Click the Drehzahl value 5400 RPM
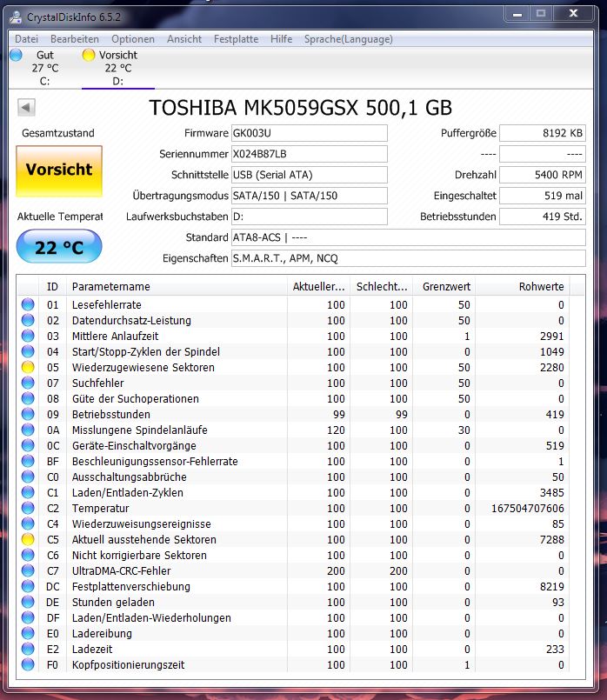607x700 pixels. [x=543, y=175]
